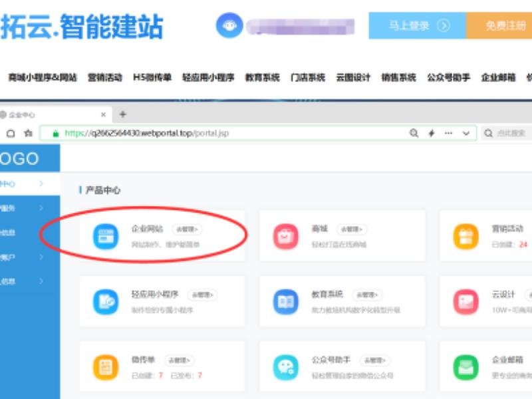This screenshot has height=399, width=532.
Task: Click the lightning bolt icon in the address bar
Action: pos(432,133)
